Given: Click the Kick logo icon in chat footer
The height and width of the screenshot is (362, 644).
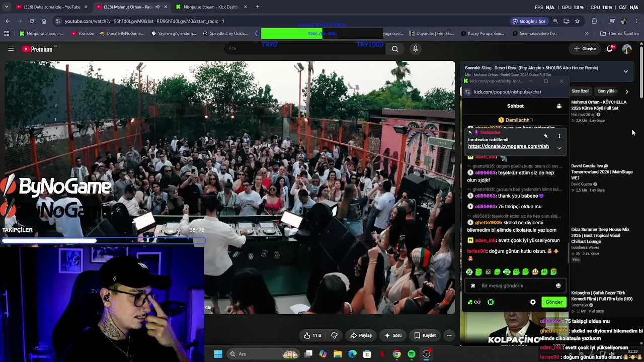Looking at the screenshot, I should point(491,302).
